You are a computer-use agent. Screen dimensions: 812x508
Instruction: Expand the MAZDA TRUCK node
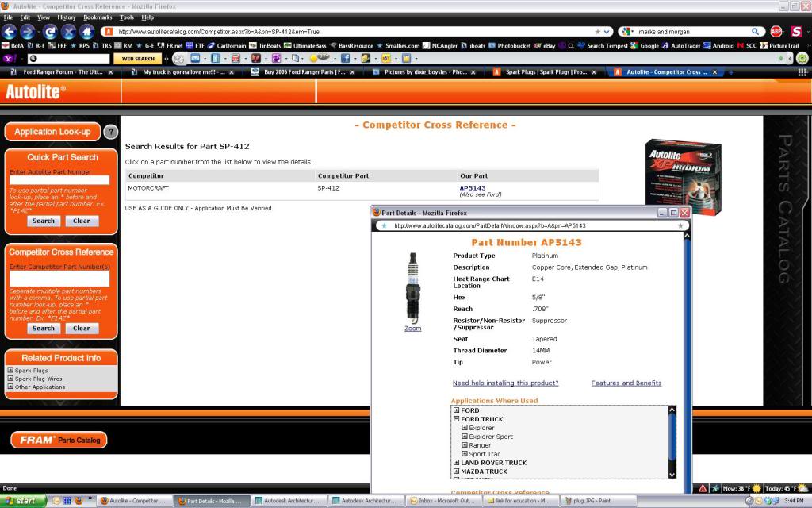[x=456, y=471]
